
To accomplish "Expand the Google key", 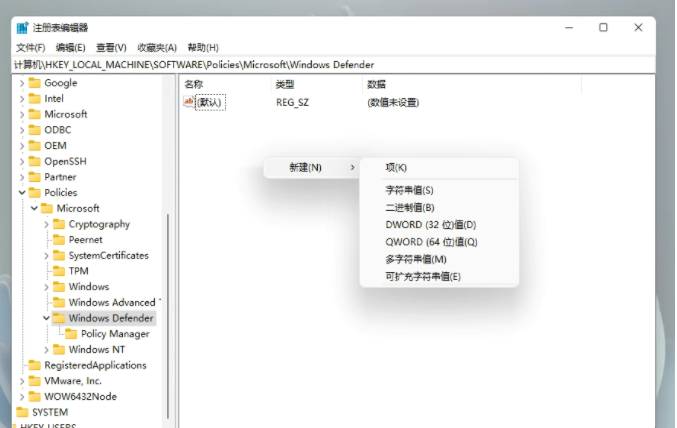I will click(22, 83).
